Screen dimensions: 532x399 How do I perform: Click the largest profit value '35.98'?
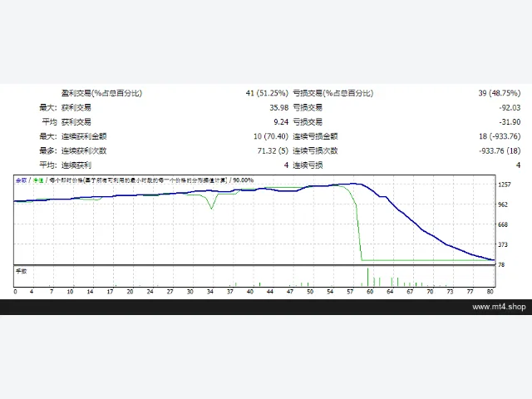coord(279,107)
